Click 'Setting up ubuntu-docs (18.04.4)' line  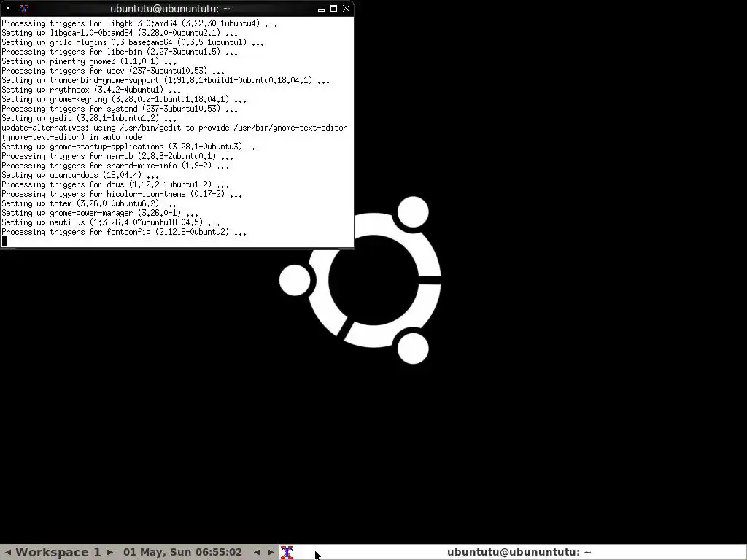(80, 175)
